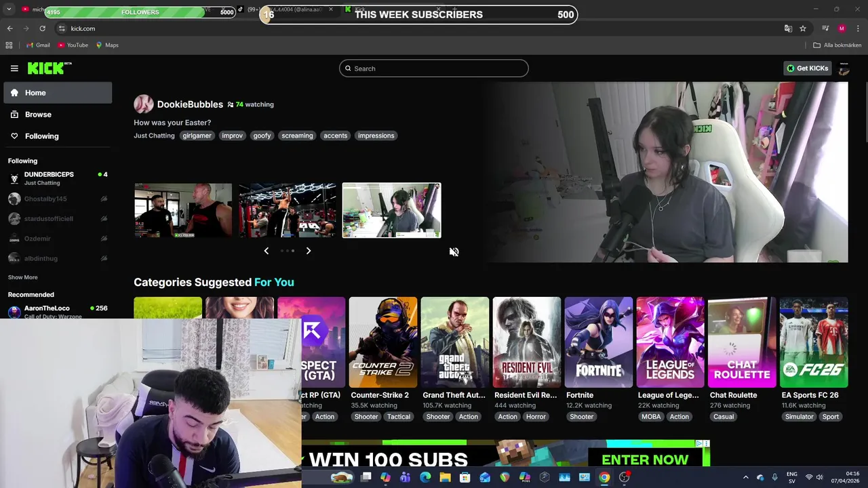Open OBS Studio from the taskbar
This screenshot has height=488, width=868.
tap(624, 478)
